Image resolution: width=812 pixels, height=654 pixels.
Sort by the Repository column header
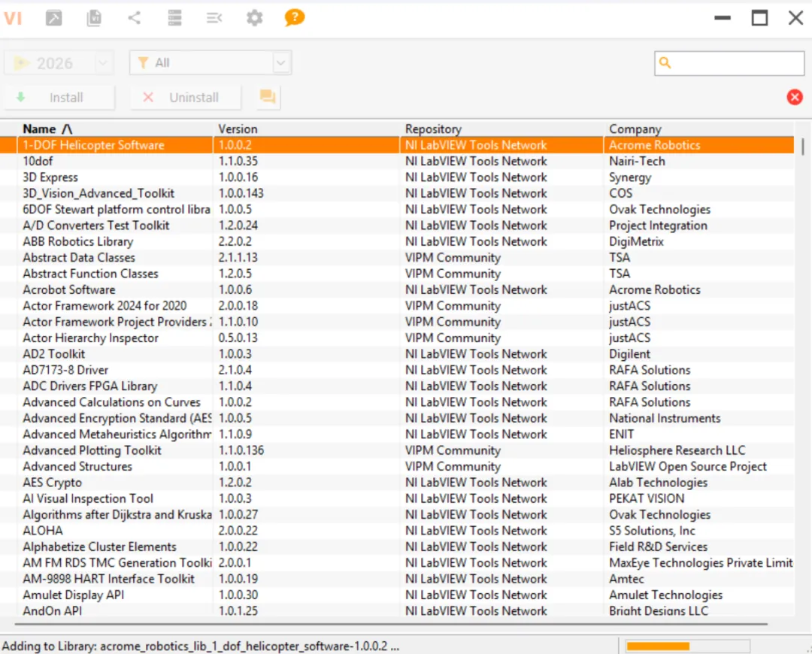433,129
